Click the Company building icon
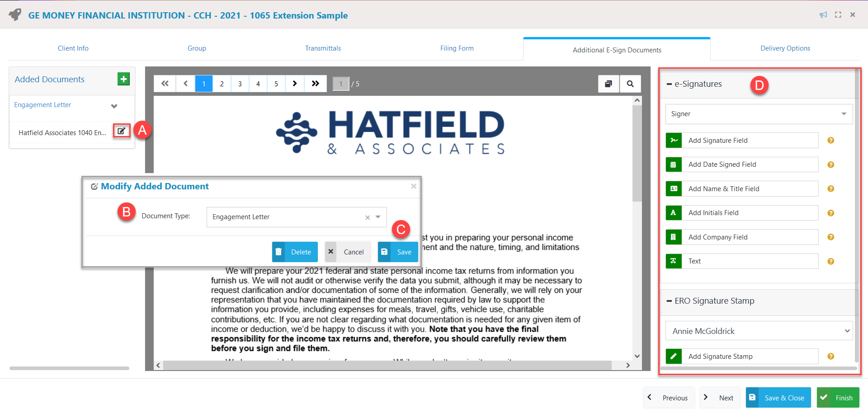The image size is (868, 418). 674,237
